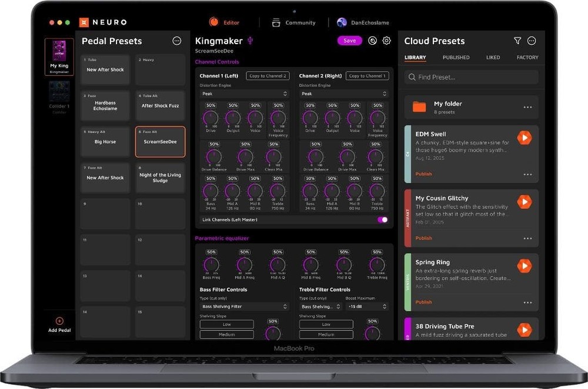Image resolution: width=588 pixels, height=389 pixels.
Task: Select preset slot 3 Hardbass Echoslame
Action: point(105,106)
